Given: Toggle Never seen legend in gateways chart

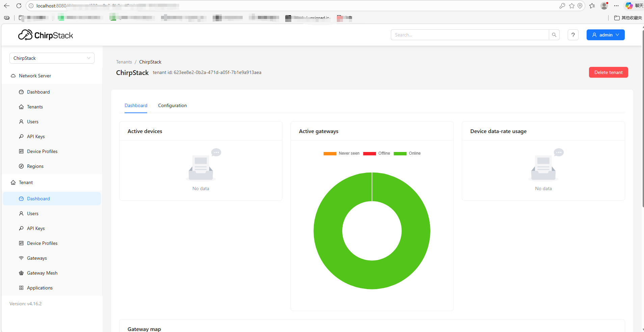Looking at the screenshot, I should (x=342, y=153).
